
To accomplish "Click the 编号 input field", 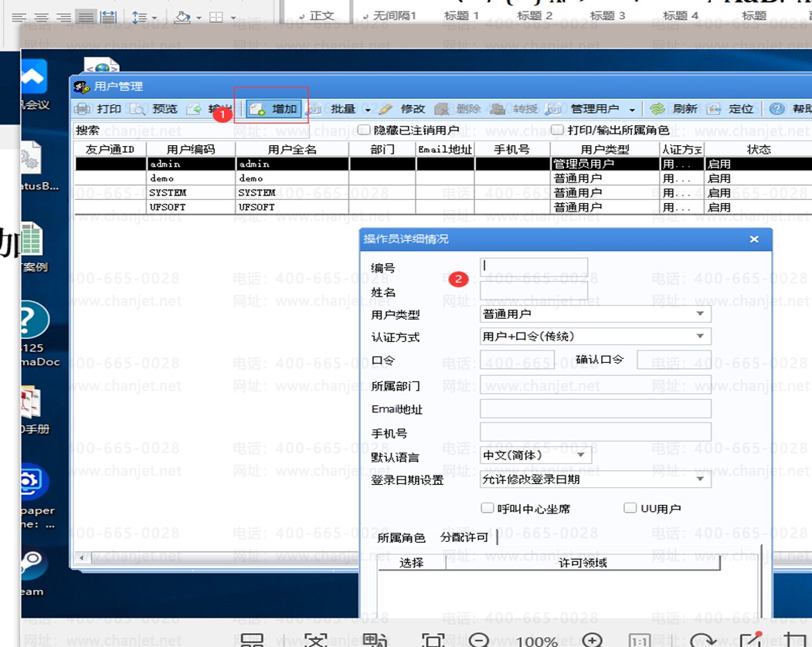I will tap(534, 267).
